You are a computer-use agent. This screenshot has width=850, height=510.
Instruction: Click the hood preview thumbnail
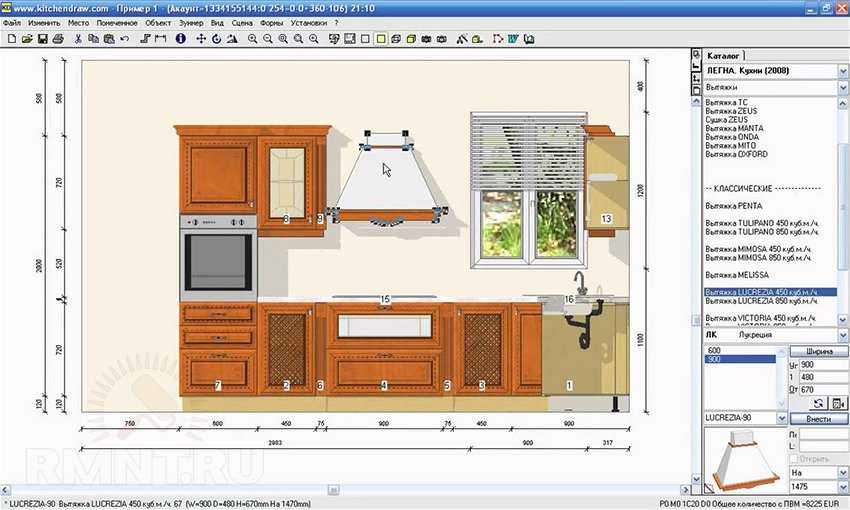tap(744, 461)
